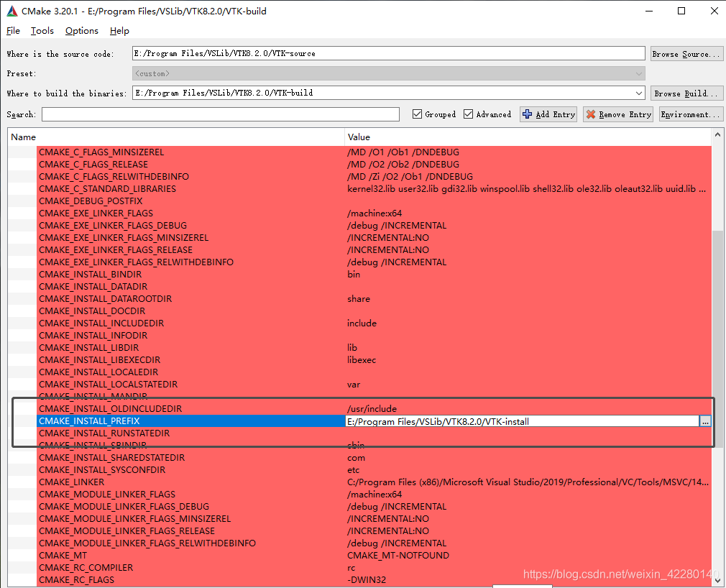Toggle the Advanced checkbox
This screenshot has height=588, width=726.
pyautogui.click(x=468, y=114)
